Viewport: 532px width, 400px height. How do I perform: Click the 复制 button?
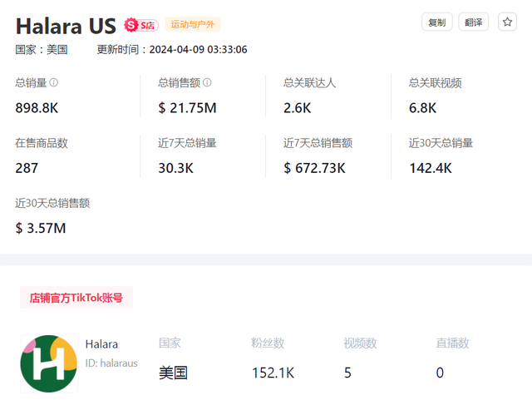tap(437, 22)
